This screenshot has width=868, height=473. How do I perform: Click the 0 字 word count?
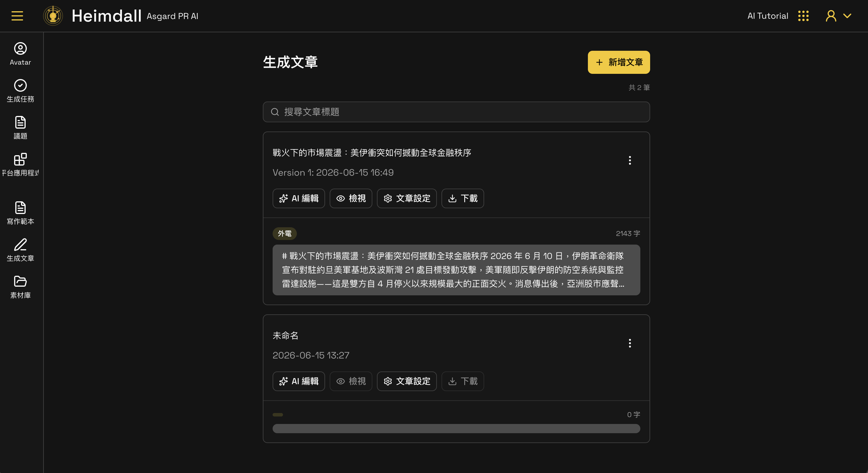(633, 414)
